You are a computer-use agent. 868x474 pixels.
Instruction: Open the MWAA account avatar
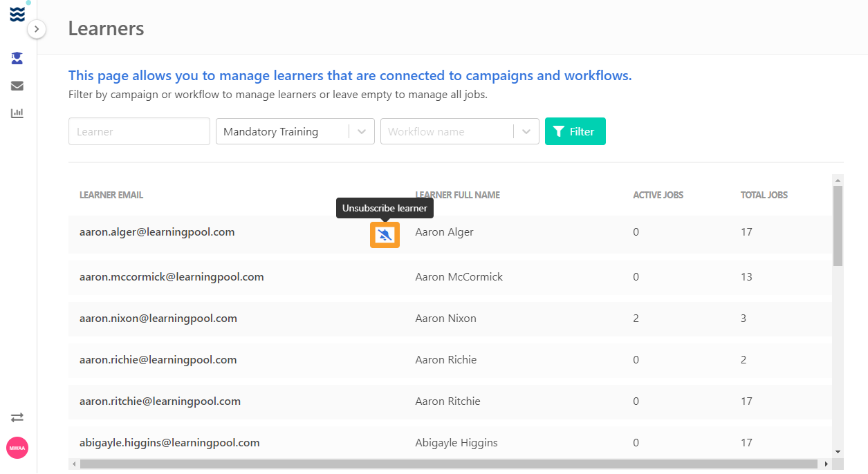(x=17, y=448)
